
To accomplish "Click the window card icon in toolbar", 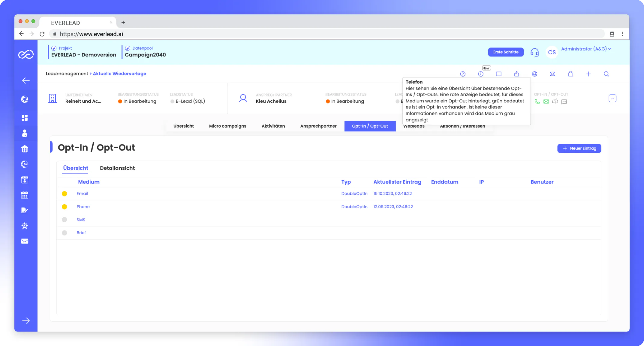I will [498, 74].
